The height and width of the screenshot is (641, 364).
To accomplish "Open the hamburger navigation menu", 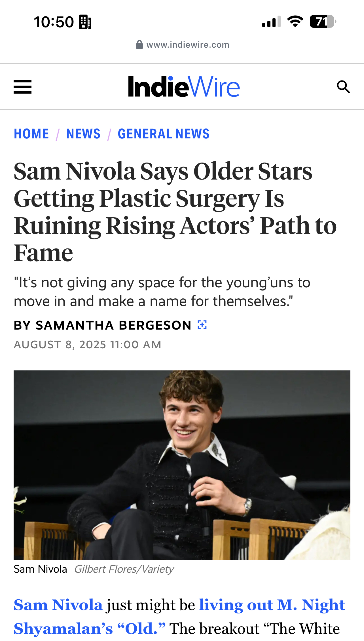I will 23,87.
